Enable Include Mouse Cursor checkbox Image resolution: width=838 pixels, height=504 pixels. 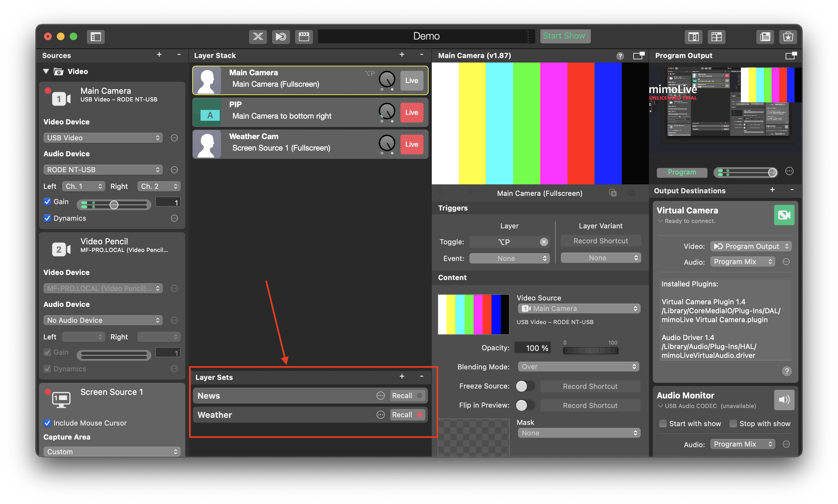(x=47, y=422)
